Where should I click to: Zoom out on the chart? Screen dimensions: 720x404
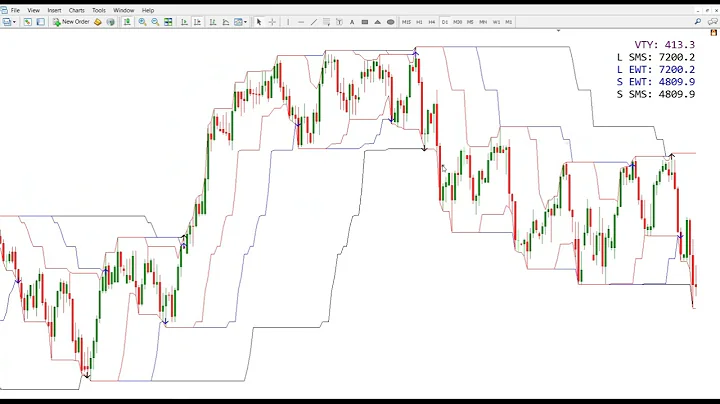[155, 22]
